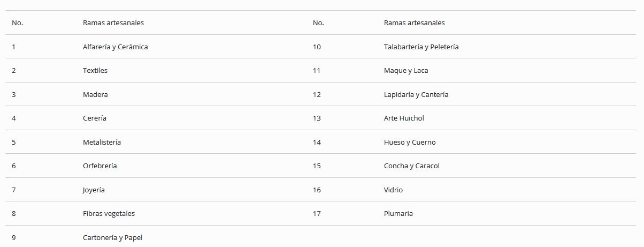
Task: Click the "Cartonería y Papel" cell
Action: (x=112, y=237)
